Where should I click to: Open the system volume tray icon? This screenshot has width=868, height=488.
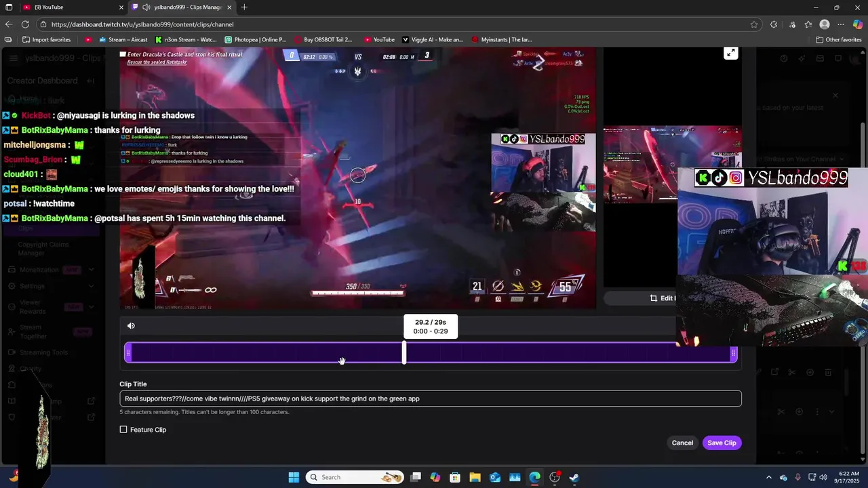pyautogui.click(x=823, y=477)
